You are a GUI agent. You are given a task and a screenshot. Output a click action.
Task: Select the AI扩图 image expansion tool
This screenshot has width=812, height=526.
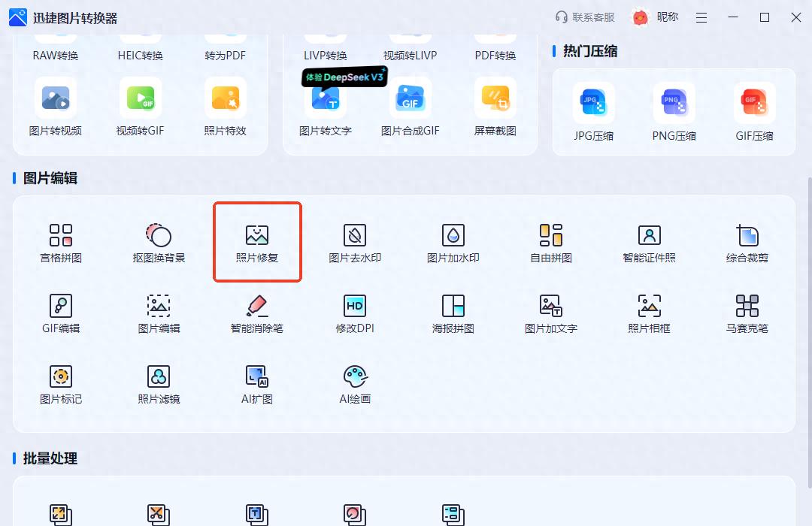coord(257,382)
